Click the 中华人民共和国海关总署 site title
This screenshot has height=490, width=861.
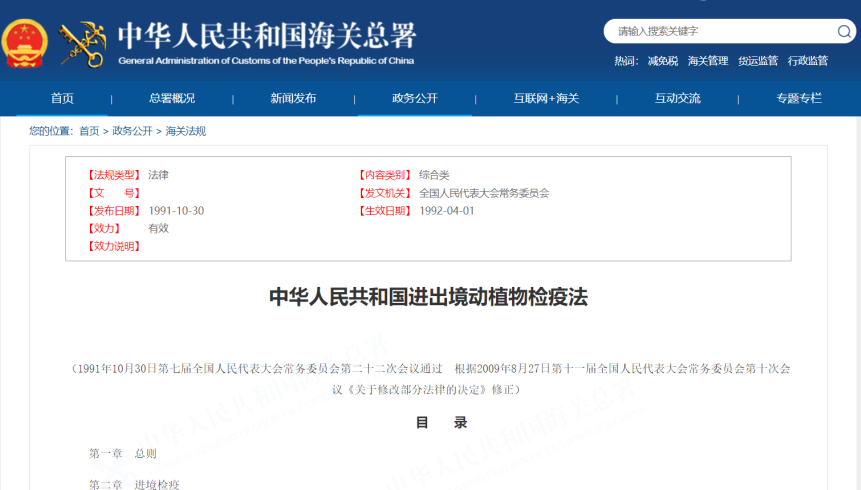coord(266,38)
